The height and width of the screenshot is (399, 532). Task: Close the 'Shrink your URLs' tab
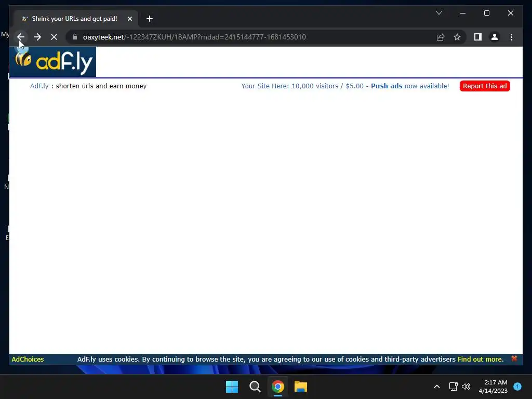(x=129, y=19)
